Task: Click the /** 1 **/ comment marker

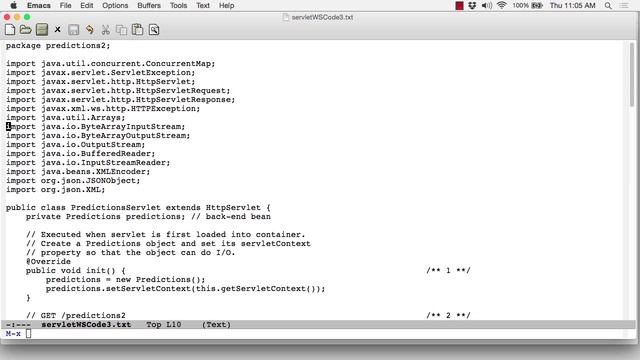Action: pos(448,270)
